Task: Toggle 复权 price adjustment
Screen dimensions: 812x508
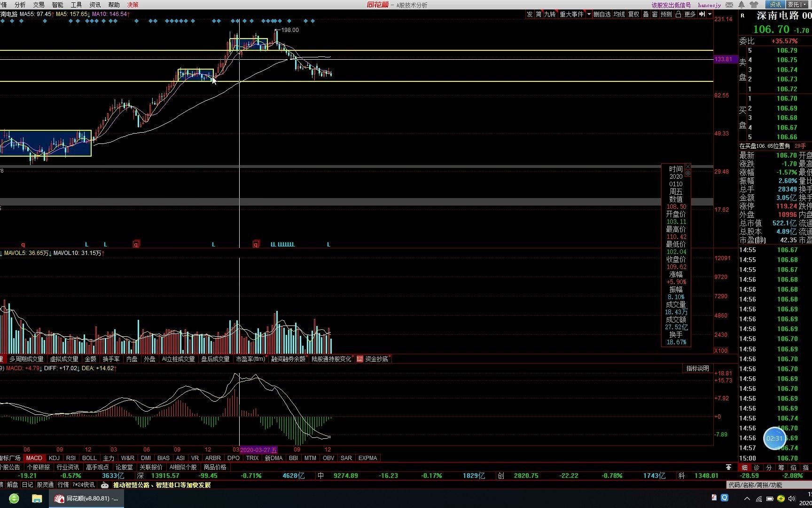Action: click(x=634, y=15)
